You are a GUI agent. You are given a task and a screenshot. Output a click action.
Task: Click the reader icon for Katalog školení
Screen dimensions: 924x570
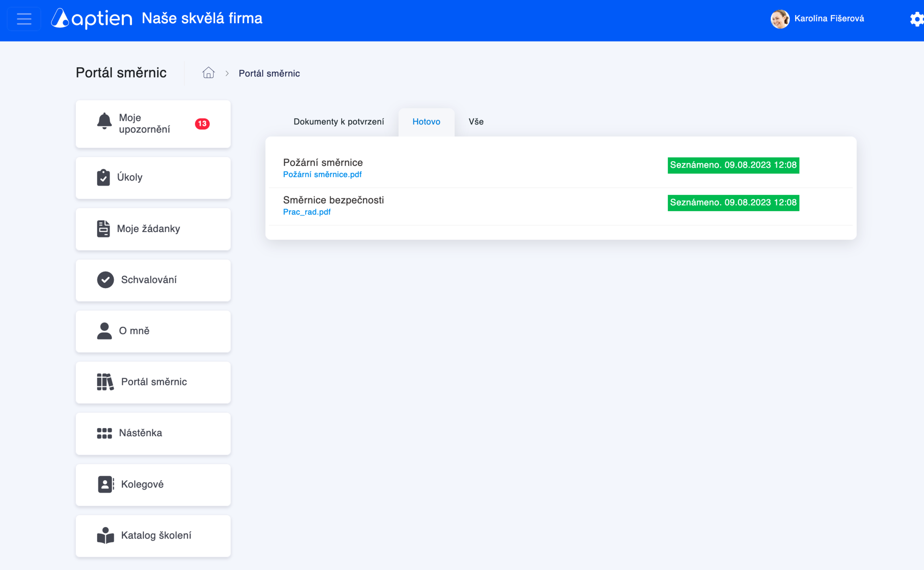[x=105, y=535]
